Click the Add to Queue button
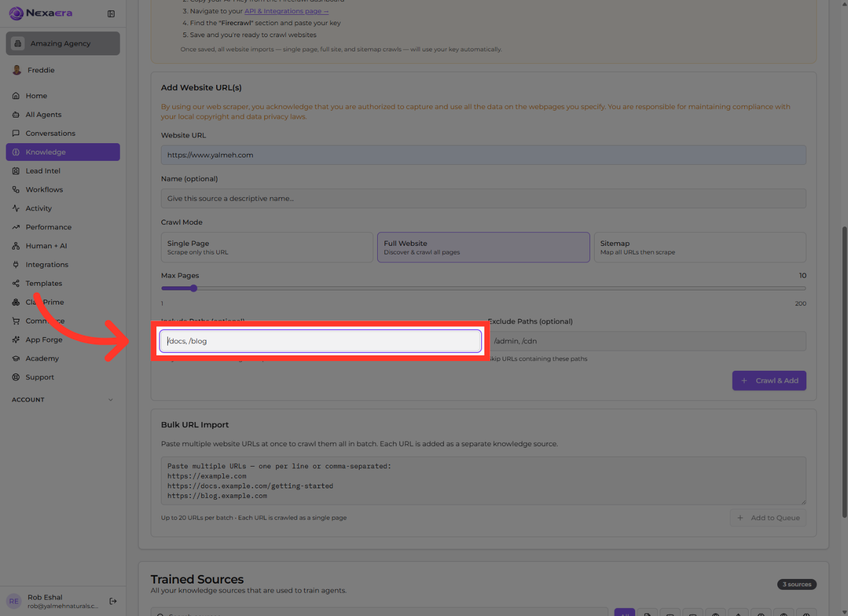Image resolution: width=848 pixels, height=616 pixels. (x=768, y=518)
